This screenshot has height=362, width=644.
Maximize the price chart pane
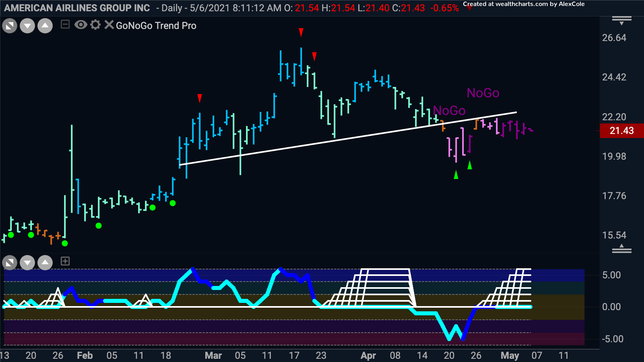pyautogui.click(x=10, y=27)
